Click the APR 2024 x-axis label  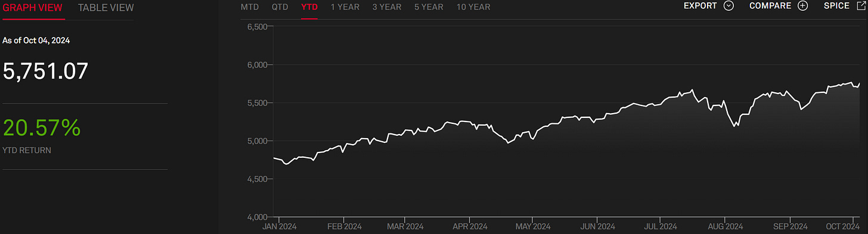point(470,226)
